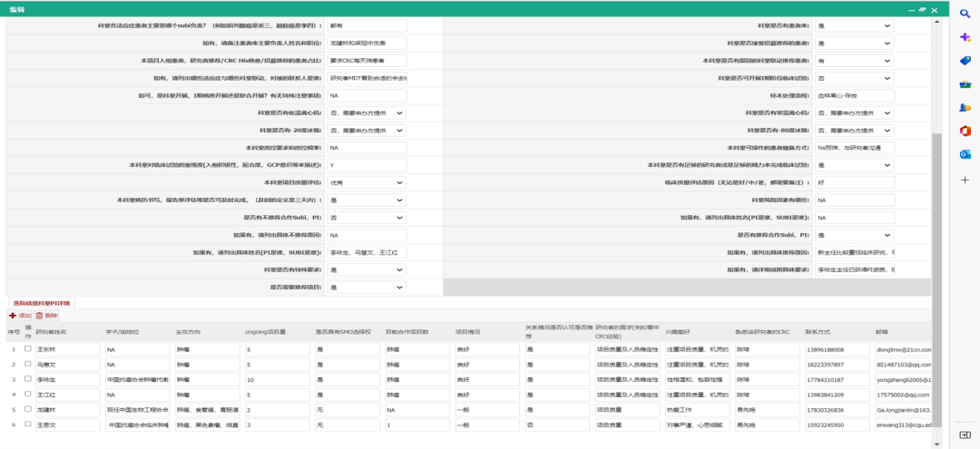The height and width of the screenshot is (449, 980).
Task: Select the checkbox for row 龙建林
Action: click(x=28, y=409)
